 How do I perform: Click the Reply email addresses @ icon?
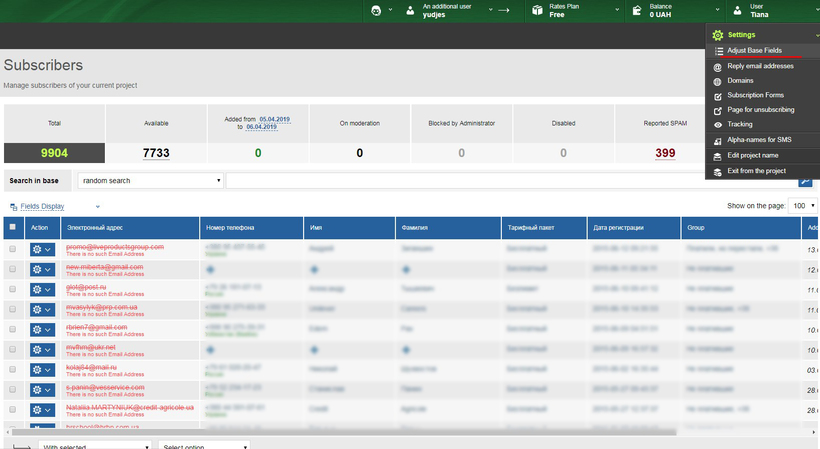tap(718, 67)
